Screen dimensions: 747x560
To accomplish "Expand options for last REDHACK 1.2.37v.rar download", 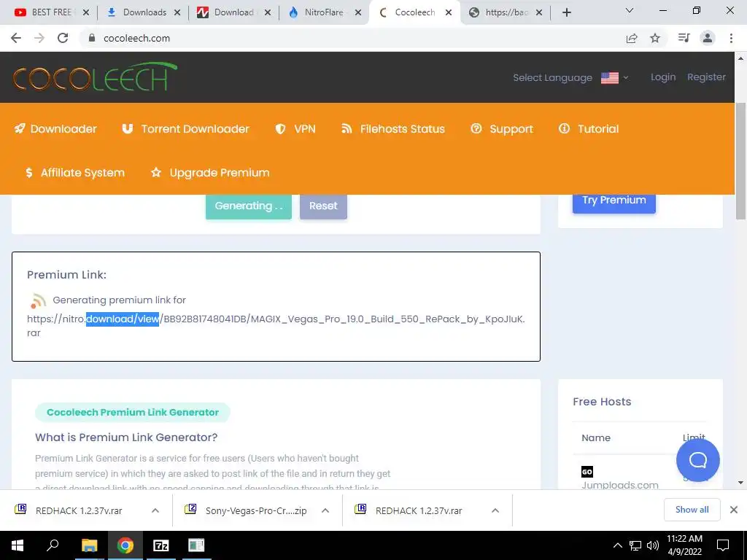I will (x=495, y=510).
